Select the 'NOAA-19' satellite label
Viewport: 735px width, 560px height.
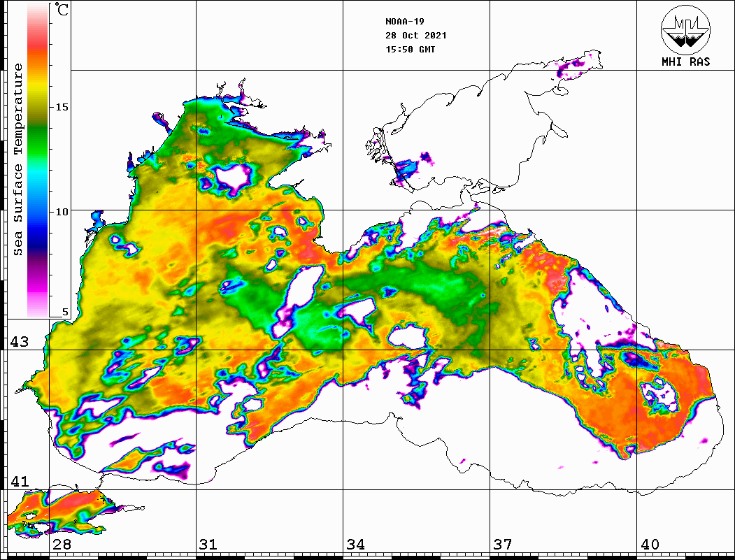pyautogui.click(x=405, y=22)
